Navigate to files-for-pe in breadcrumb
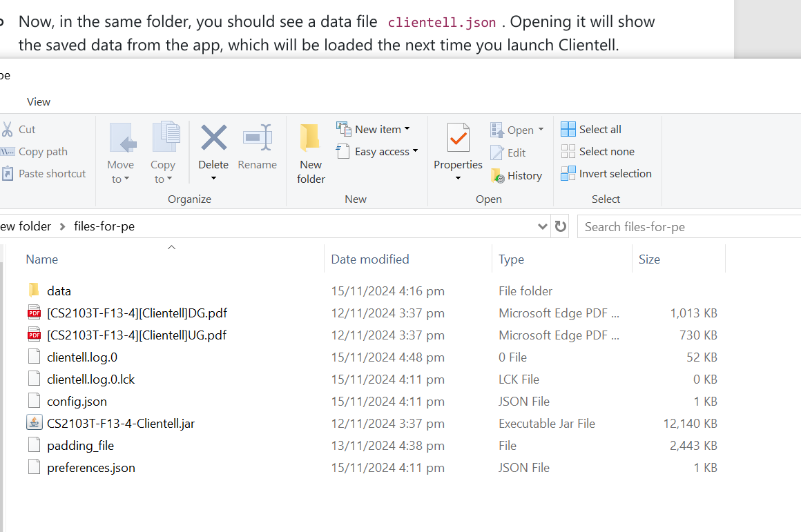Image resolution: width=801 pixels, height=532 pixels. tap(104, 226)
